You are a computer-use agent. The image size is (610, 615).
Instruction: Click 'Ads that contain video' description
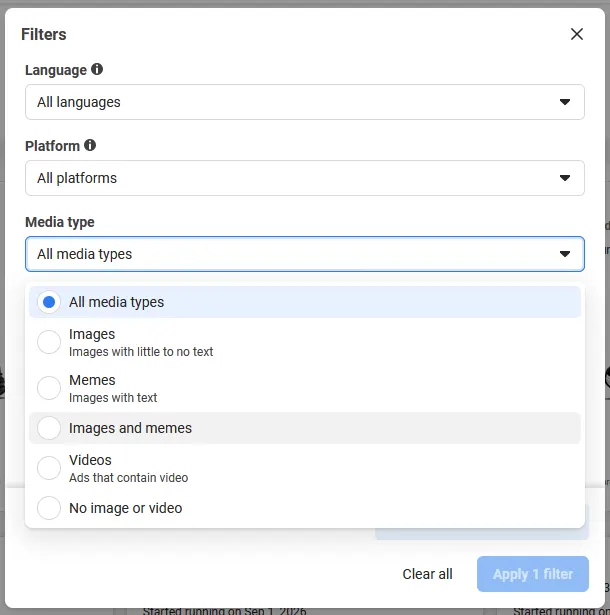click(x=129, y=478)
